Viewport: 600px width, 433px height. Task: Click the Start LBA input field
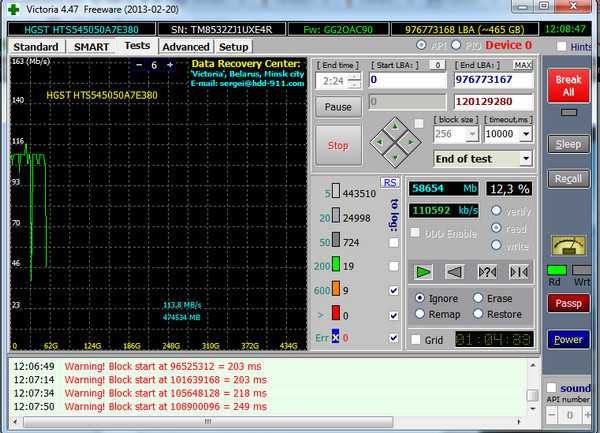click(x=408, y=80)
